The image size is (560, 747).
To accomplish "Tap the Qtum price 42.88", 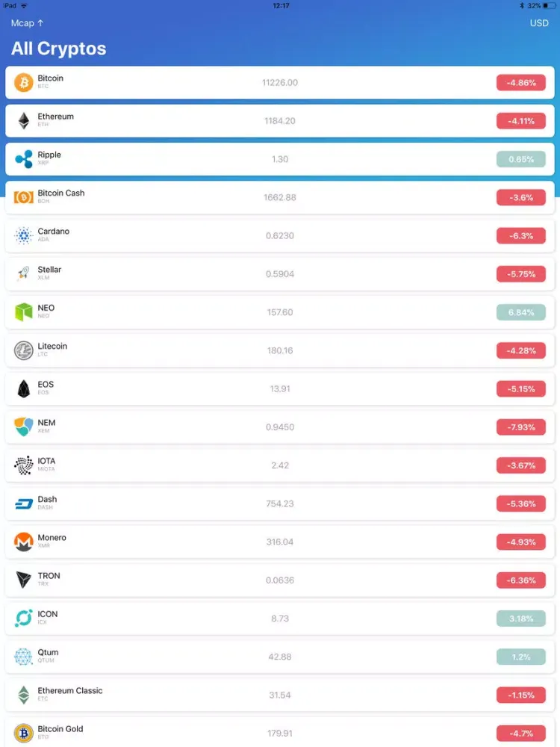I will [x=280, y=657].
